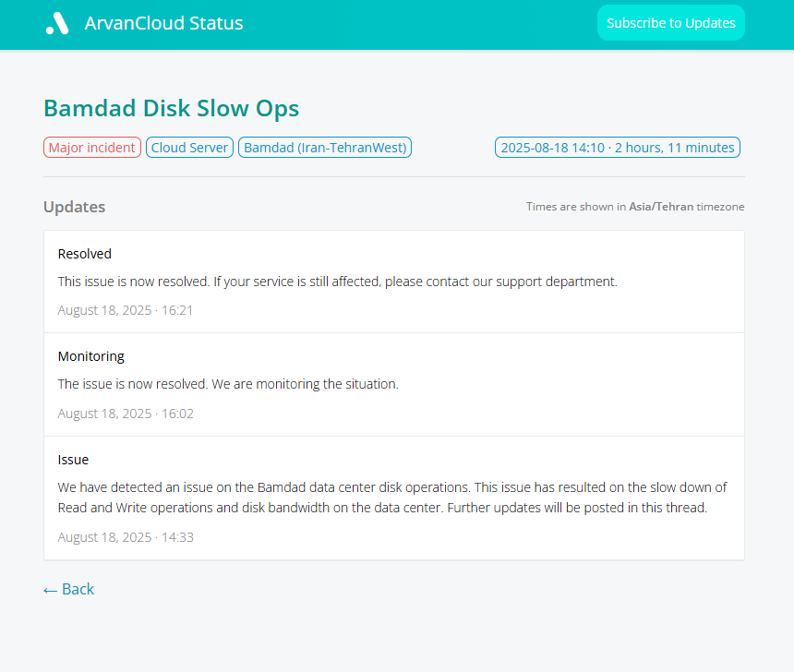Click the Bamdad Disk Slow Ops heading
Screen dimensions: 794x672
click(x=171, y=108)
